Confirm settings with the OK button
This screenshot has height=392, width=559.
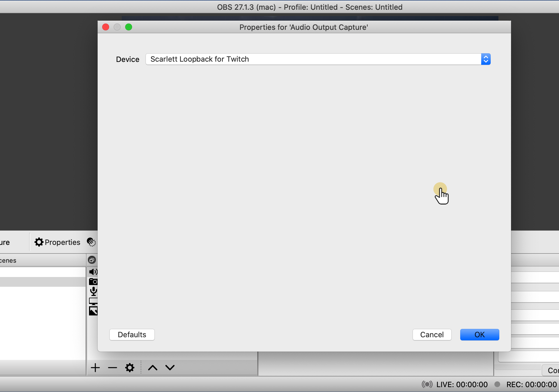[x=479, y=334]
